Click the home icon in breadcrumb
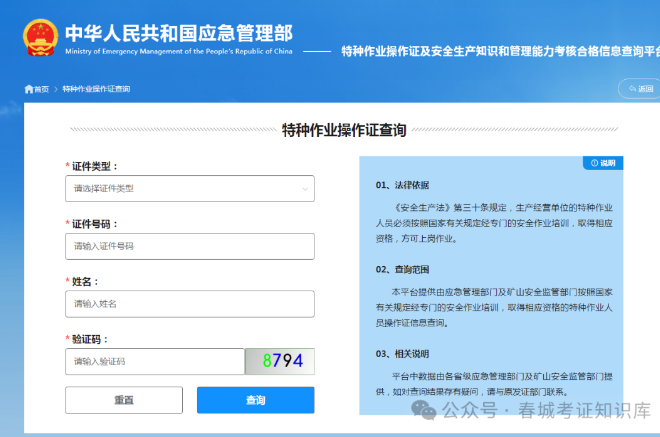 (x=29, y=89)
